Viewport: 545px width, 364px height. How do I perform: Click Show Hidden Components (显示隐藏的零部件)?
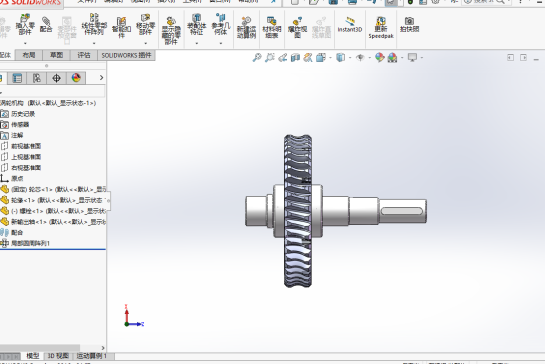click(171, 31)
